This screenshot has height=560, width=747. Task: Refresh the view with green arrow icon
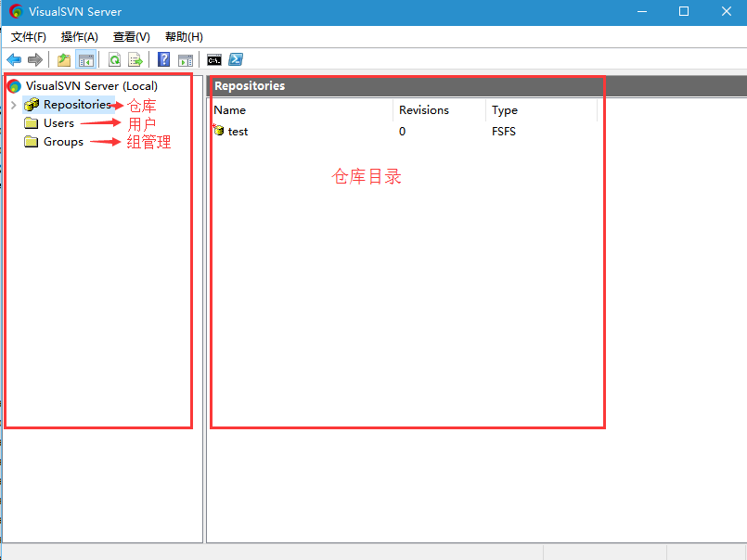(x=114, y=60)
